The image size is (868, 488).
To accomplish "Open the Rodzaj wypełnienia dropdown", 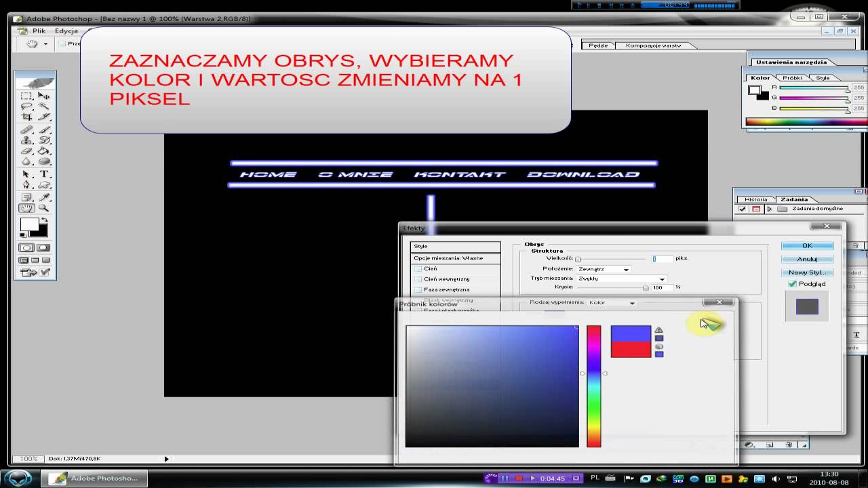I will 612,302.
